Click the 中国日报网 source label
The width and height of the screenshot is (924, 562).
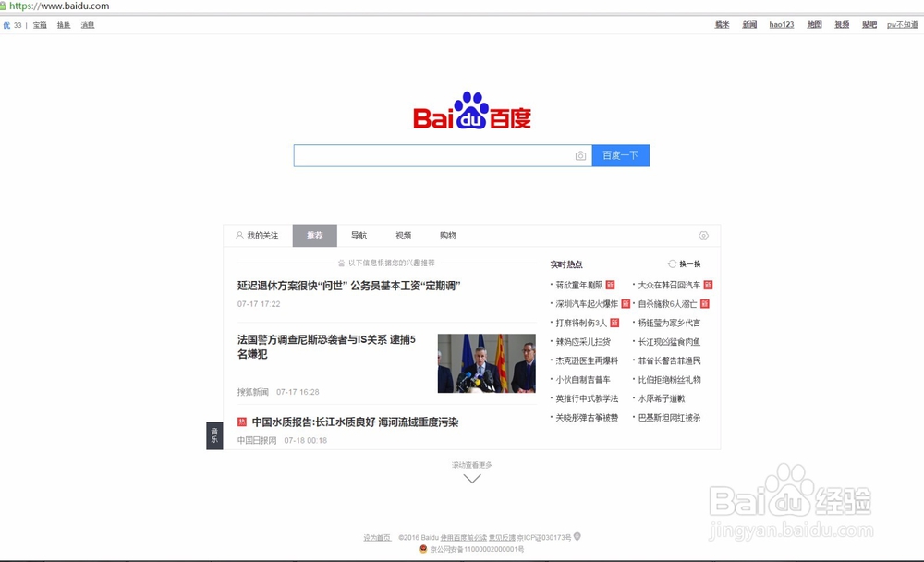point(257,440)
